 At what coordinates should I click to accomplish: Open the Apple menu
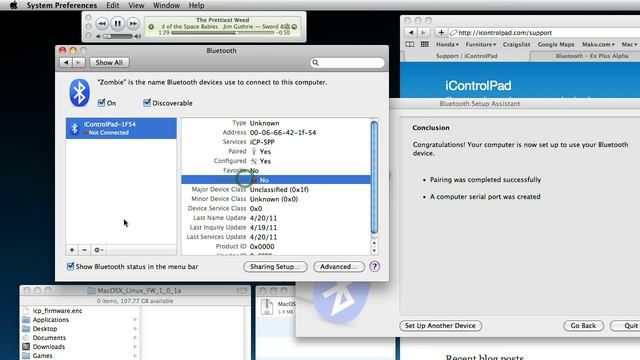tap(13, 5)
